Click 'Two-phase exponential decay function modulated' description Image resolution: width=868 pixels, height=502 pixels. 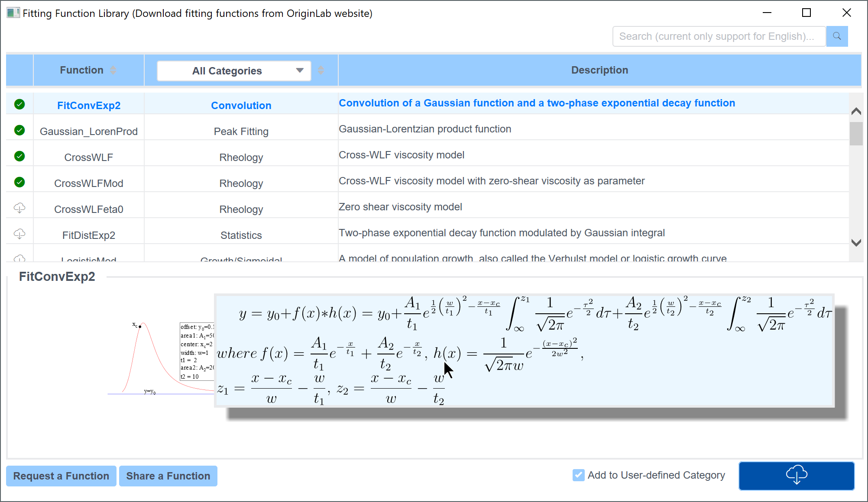(x=502, y=233)
